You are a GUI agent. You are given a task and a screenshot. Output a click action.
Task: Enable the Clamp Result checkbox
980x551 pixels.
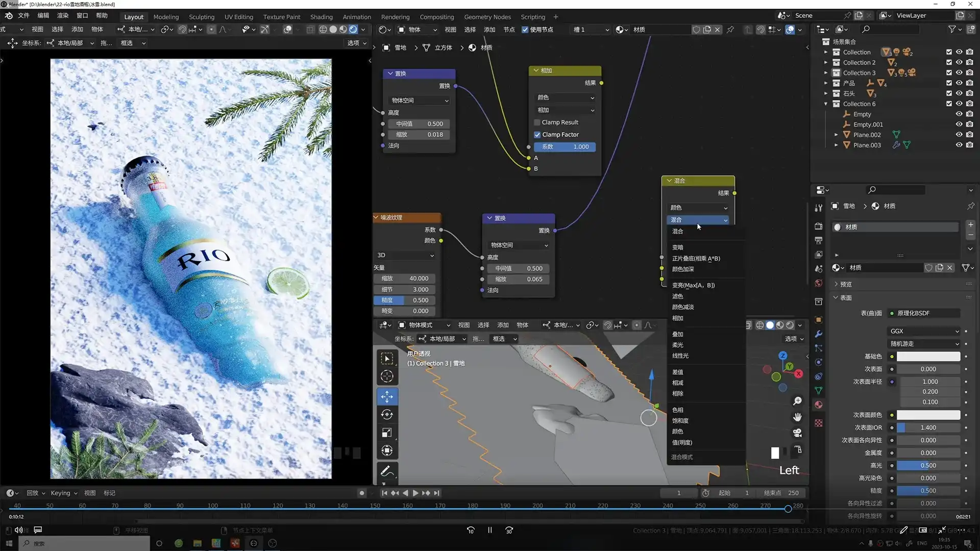537,122
